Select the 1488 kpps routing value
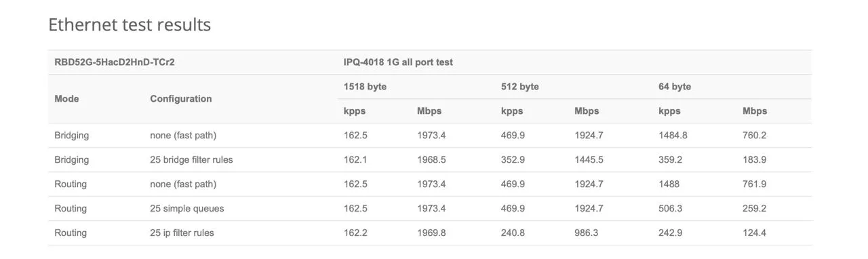Screen dimensions: 868x259 pos(669,184)
